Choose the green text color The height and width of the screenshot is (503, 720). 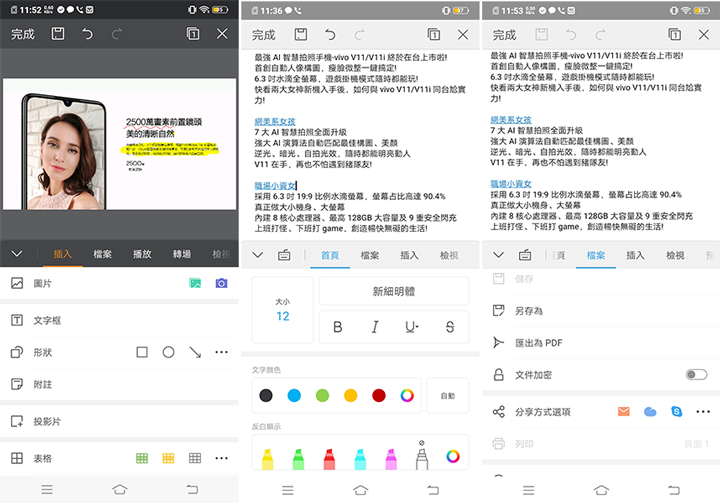pyautogui.click(x=322, y=396)
